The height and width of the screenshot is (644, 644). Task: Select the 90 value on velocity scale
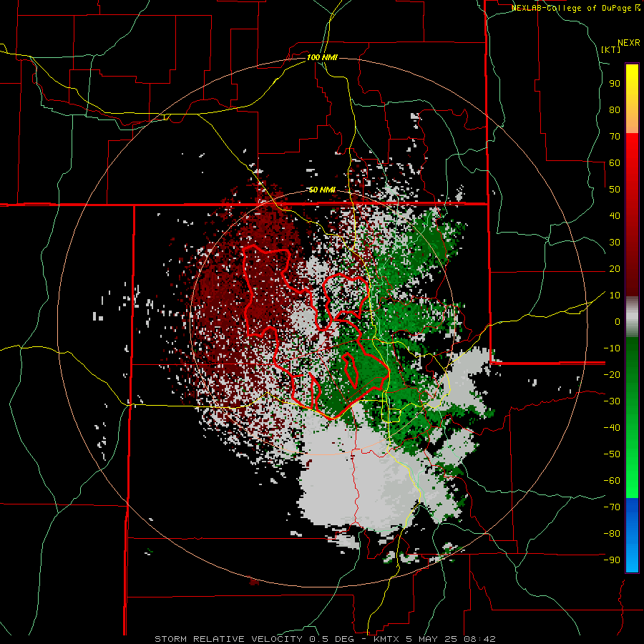615,84
